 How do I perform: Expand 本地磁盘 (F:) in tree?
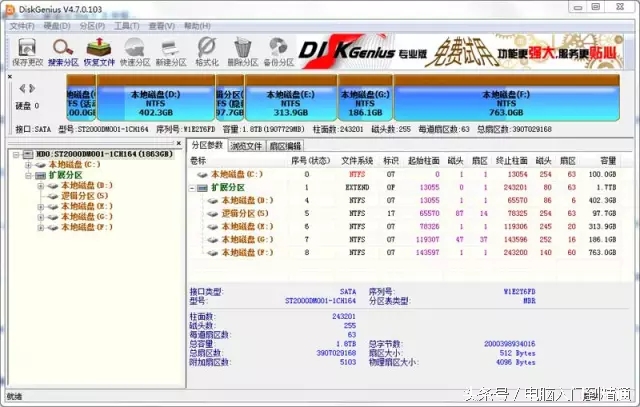coord(40,227)
